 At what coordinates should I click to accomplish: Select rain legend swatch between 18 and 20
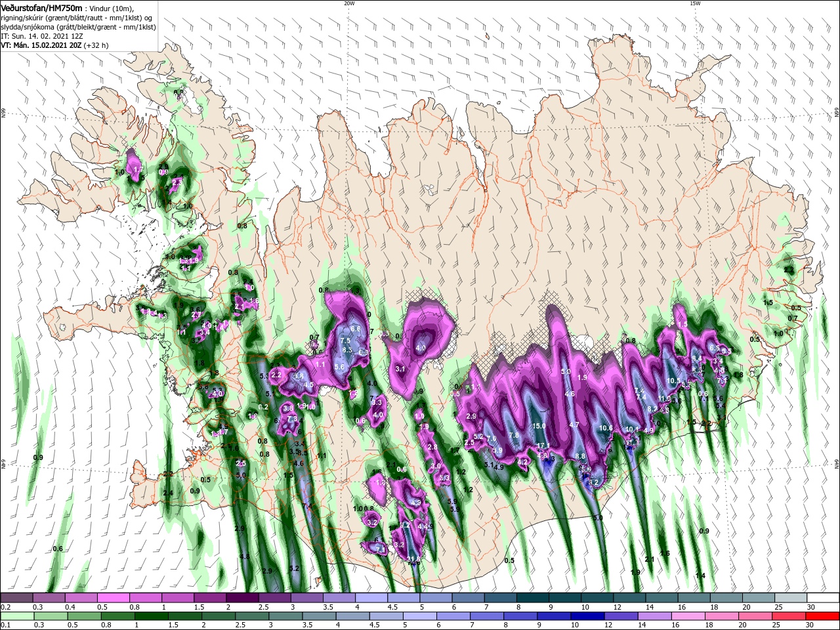coord(723,616)
